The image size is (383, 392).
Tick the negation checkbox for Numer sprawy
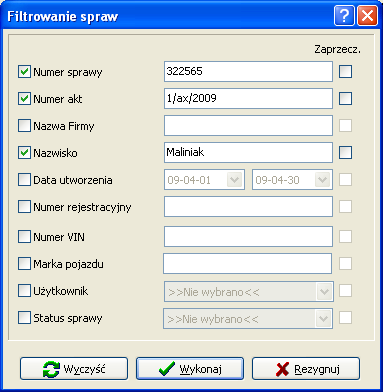coord(345,71)
